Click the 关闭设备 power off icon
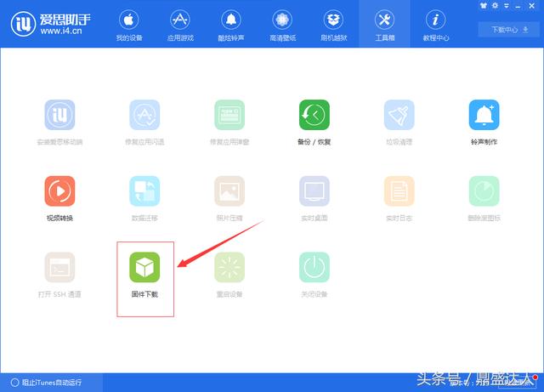 tap(314, 267)
